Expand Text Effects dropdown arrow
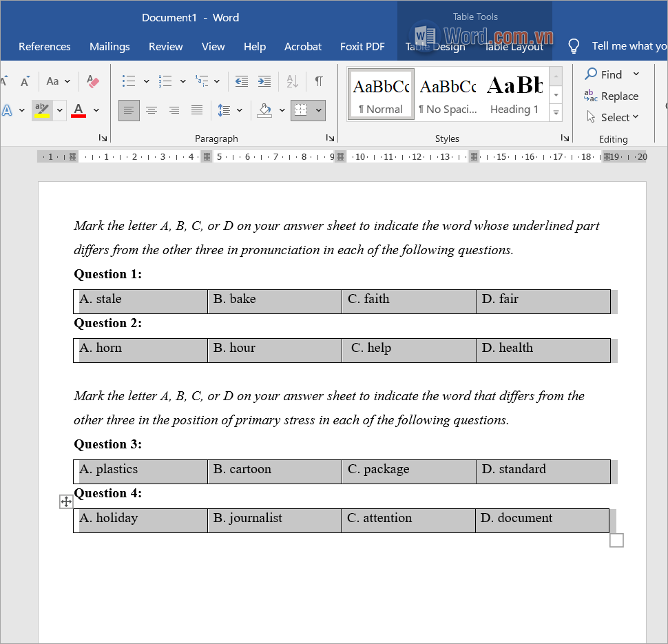 coord(22,110)
